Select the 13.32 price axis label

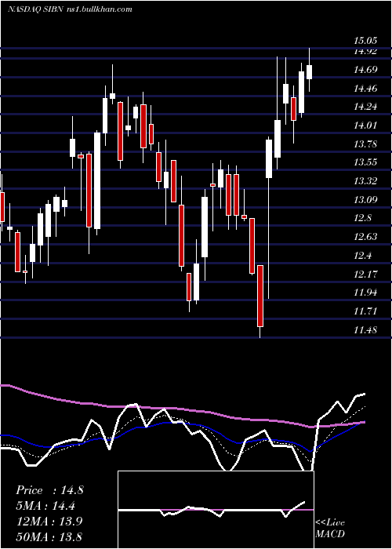coord(365,181)
